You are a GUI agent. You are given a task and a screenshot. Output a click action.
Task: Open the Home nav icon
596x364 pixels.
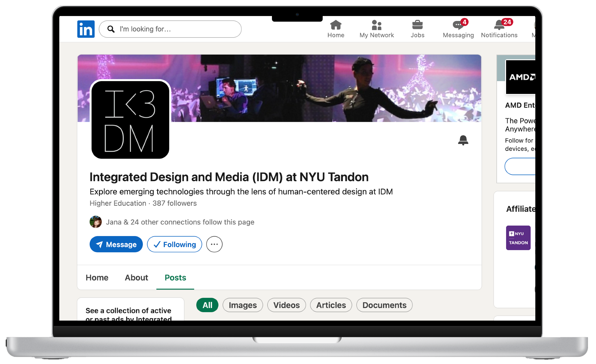click(336, 29)
